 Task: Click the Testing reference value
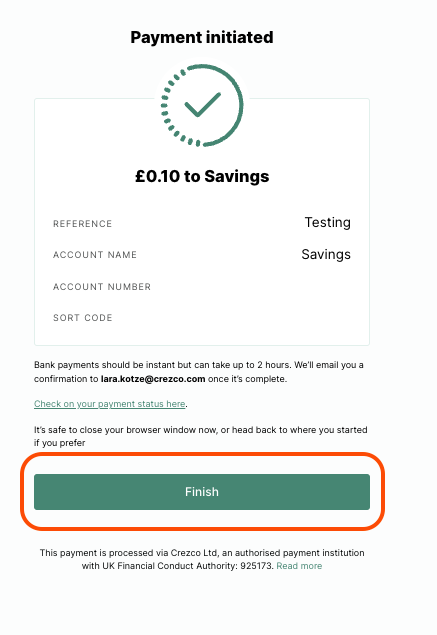coord(328,222)
